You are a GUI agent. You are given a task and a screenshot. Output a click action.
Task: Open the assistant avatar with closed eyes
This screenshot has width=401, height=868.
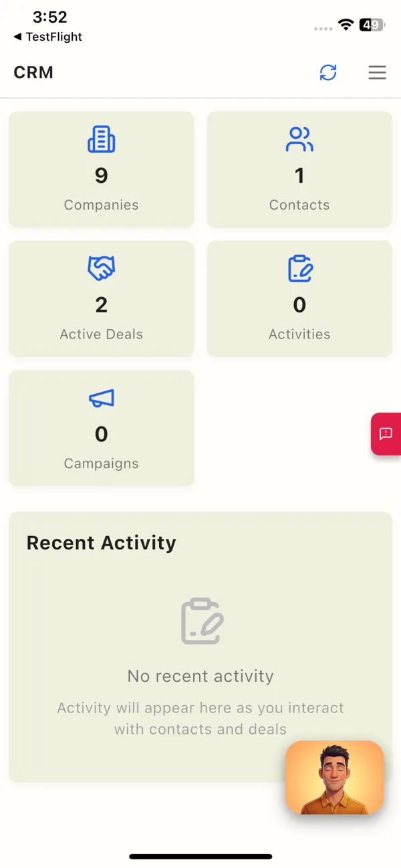coord(335,777)
